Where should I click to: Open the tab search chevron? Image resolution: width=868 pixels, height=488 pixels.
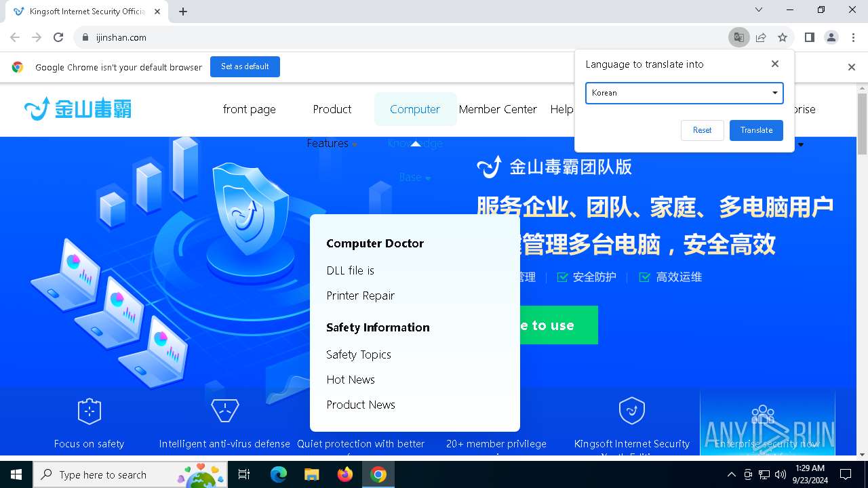tap(759, 9)
